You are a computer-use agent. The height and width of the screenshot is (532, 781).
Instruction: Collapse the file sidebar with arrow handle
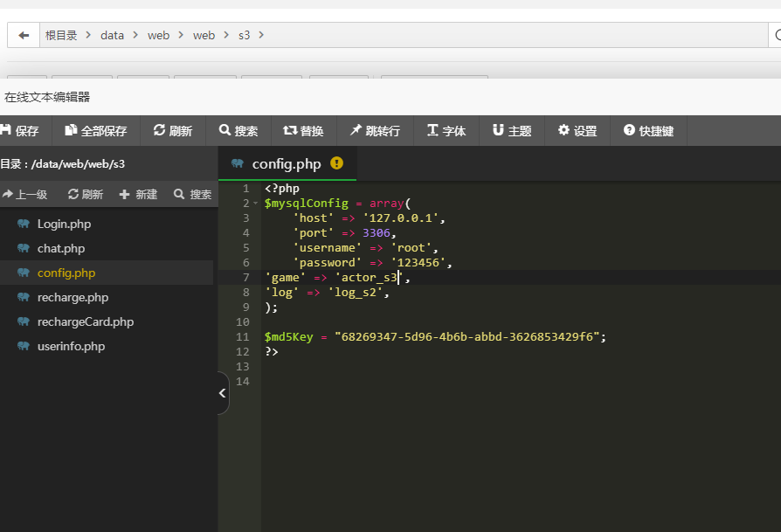pyautogui.click(x=223, y=393)
